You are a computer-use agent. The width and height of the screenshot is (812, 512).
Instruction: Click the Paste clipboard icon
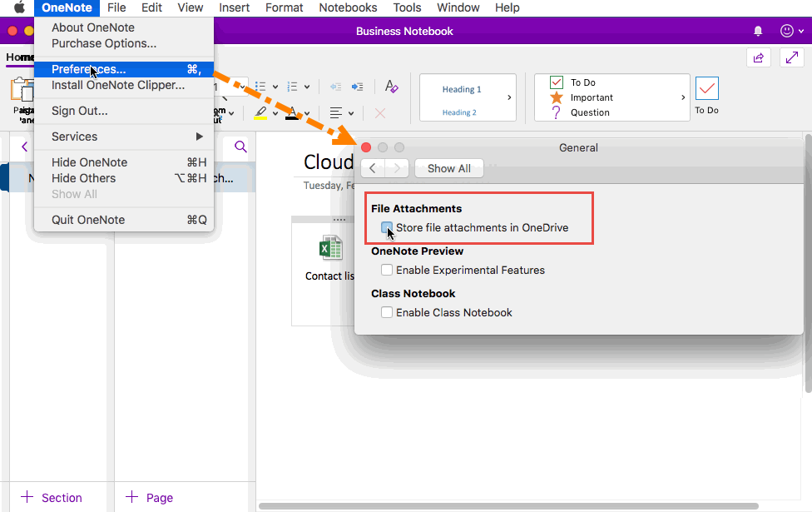[x=22, y=89]
